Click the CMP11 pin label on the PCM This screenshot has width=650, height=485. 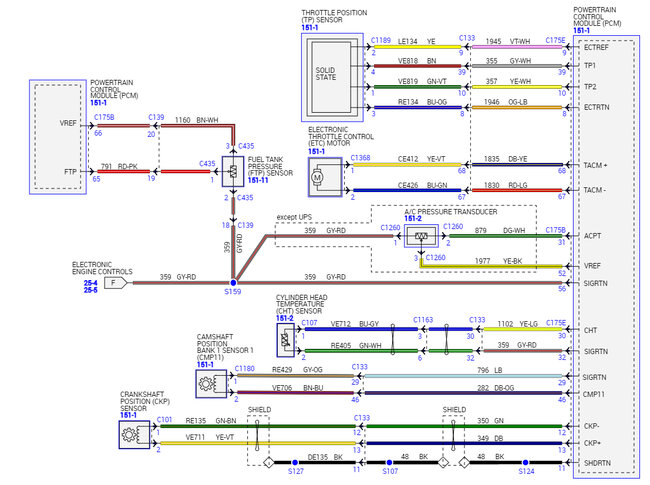click(x=594, y=394)
